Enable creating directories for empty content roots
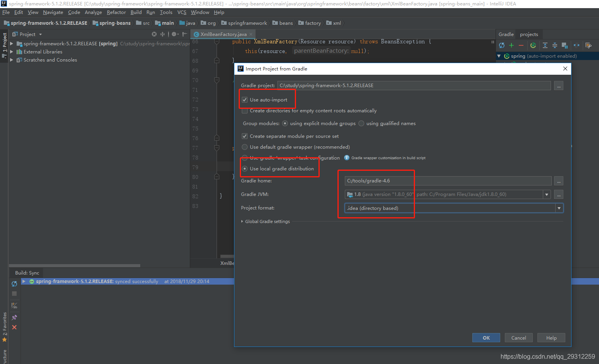This screenshot has height=364, width=599. (x=244, y=111)
